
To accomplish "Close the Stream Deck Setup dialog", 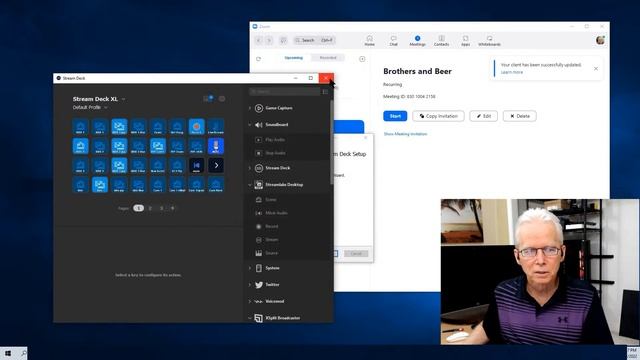I will [365, 138].
